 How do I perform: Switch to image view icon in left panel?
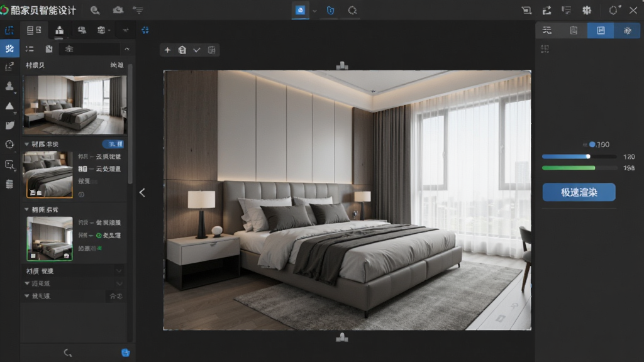pyautogui.click(x=49, y=49)
